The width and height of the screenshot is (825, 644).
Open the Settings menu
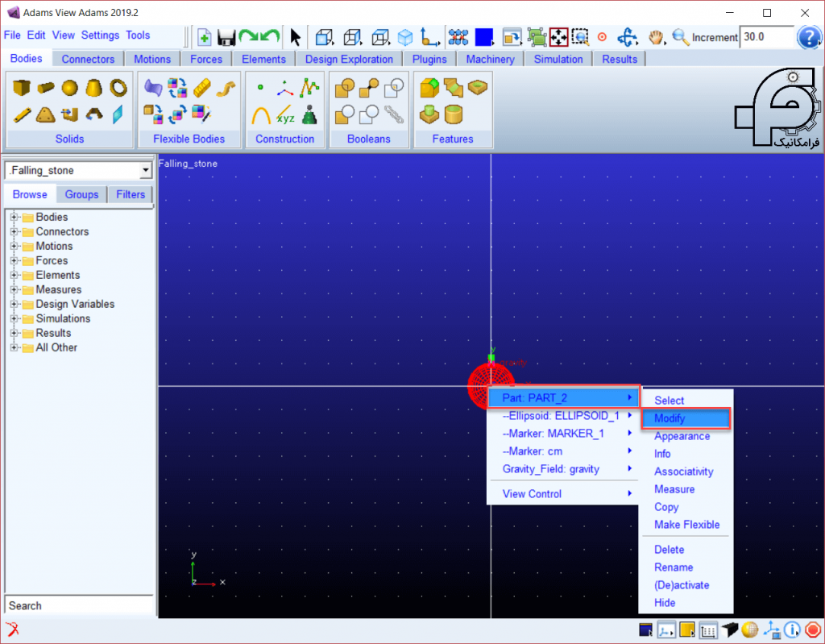tap(100, 35)
